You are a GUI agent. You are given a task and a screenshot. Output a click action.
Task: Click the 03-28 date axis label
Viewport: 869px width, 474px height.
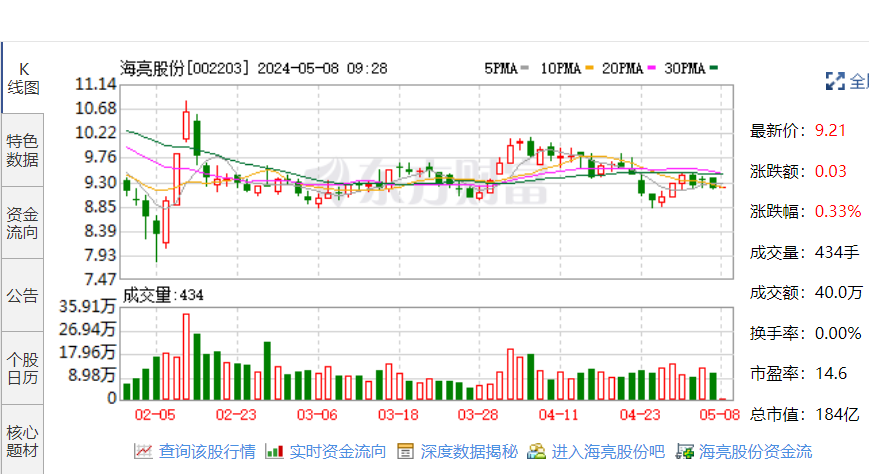tap(478, 415)
